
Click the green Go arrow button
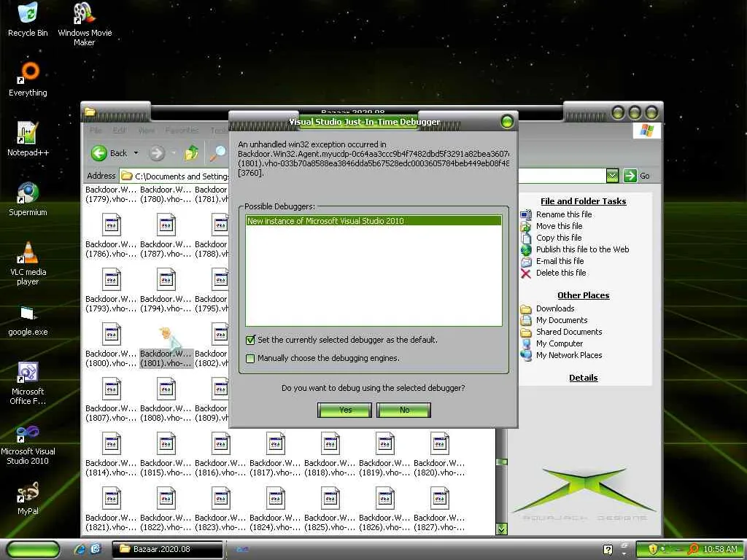coord(630,176)
